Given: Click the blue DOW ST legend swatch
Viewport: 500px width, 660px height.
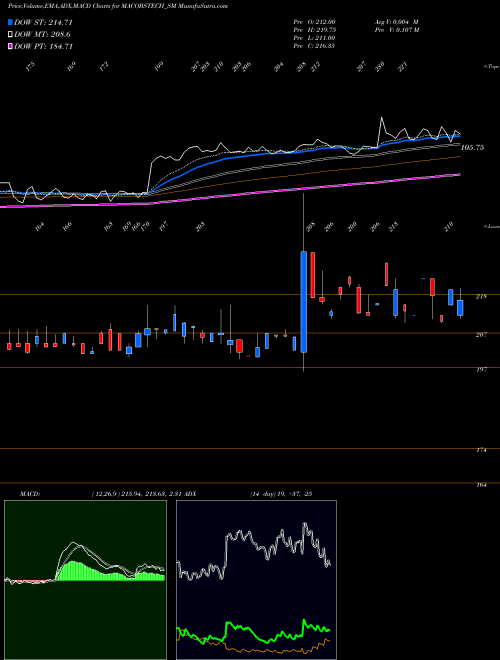Looking at the screenshot, I should pos(10,22).
